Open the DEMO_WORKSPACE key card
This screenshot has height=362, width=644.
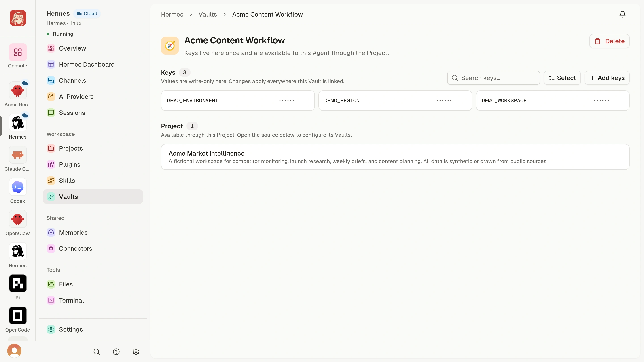553,101
